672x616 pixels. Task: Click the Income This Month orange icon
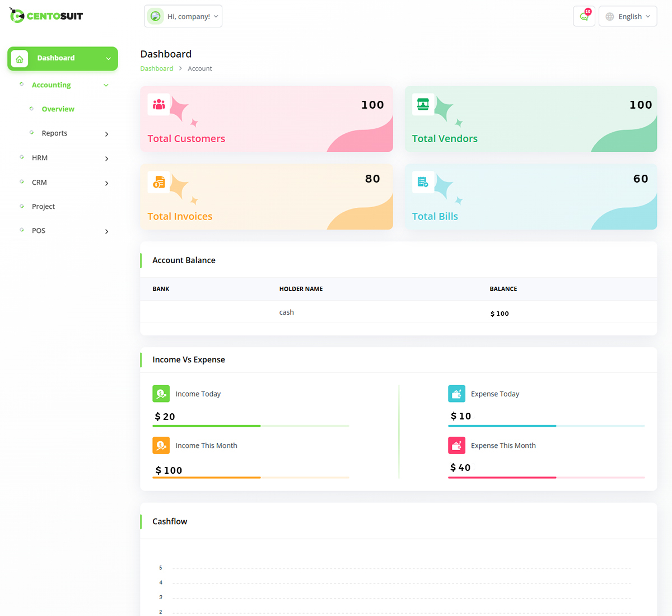[x=161, y=445]
